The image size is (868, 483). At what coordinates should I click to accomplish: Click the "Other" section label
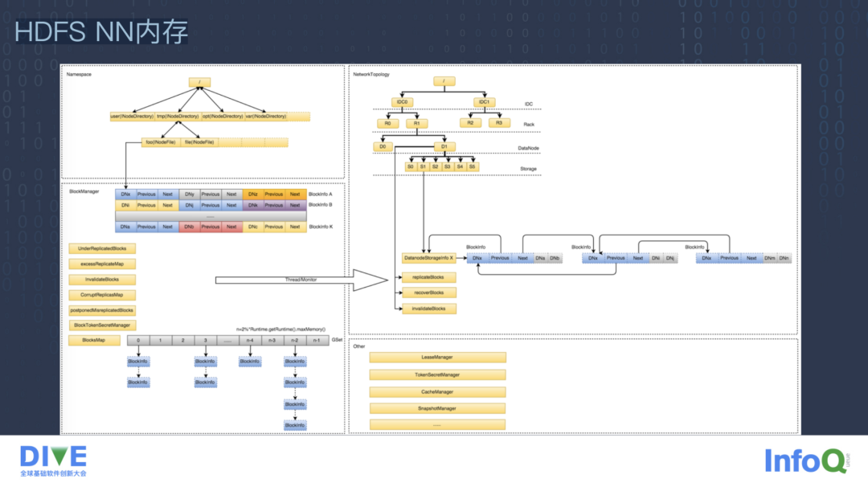(358, 346)
